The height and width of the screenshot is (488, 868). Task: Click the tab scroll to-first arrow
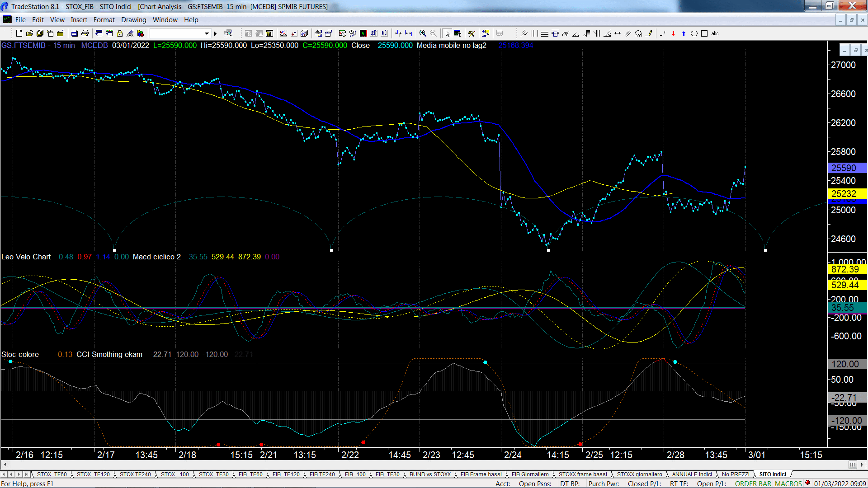(4, 474)
